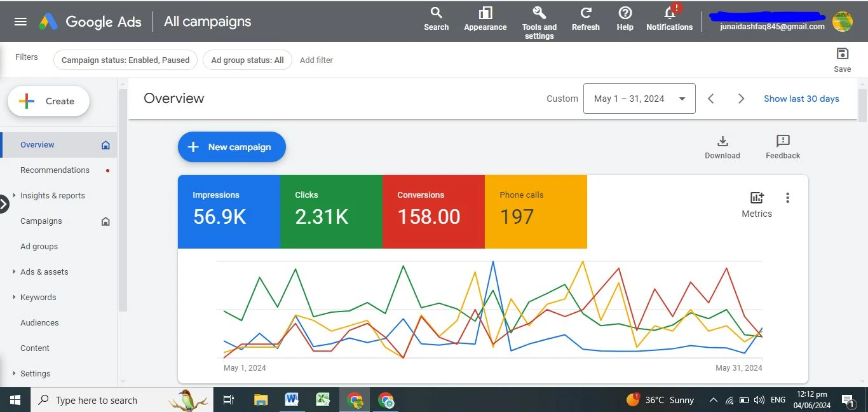Screen dimensions: 868x412
Task: Click the Add filter field
Action: coord(316,60)
